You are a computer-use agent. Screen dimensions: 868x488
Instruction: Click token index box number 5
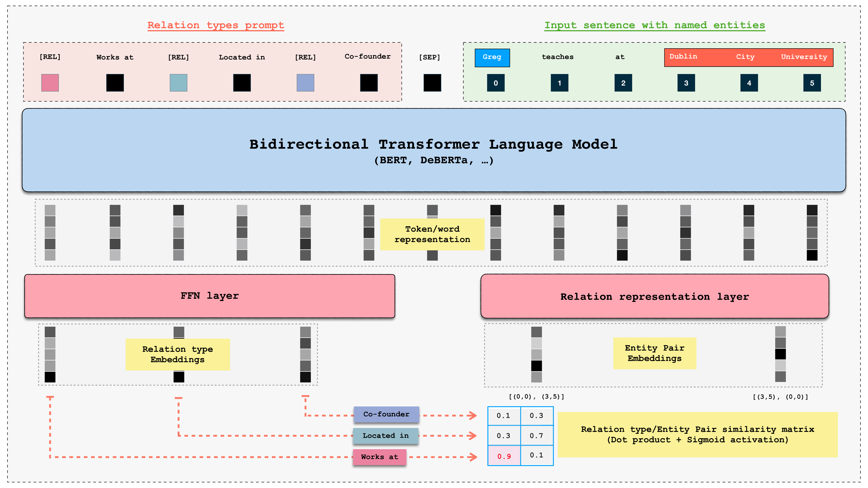click(x=812, y=83)
